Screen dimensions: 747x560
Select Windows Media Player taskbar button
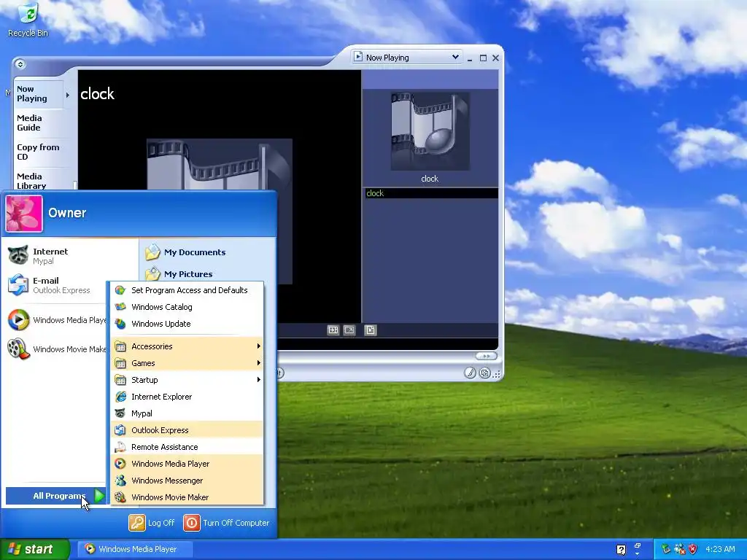coord(135,549)
